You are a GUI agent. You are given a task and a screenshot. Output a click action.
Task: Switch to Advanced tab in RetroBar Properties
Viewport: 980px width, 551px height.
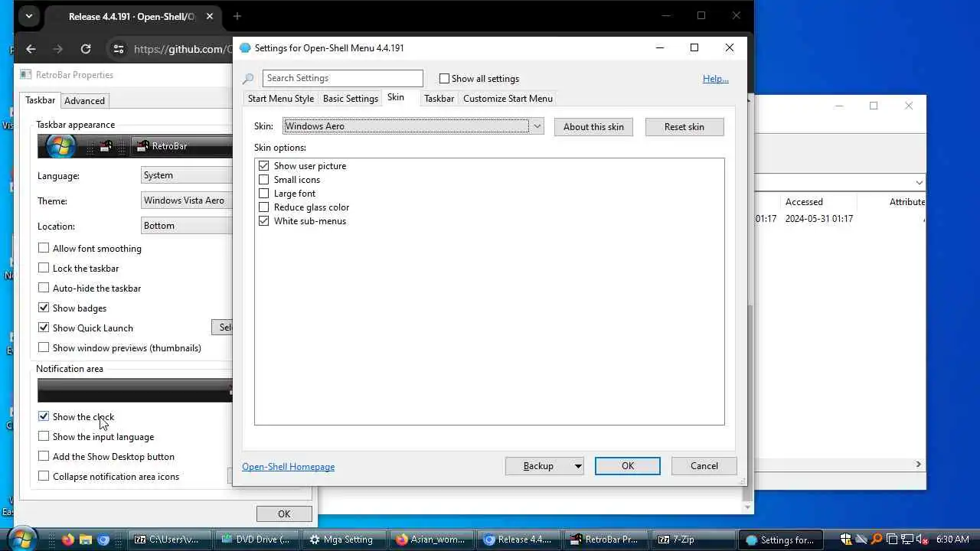pyautogui.click(x=84, y=101)
